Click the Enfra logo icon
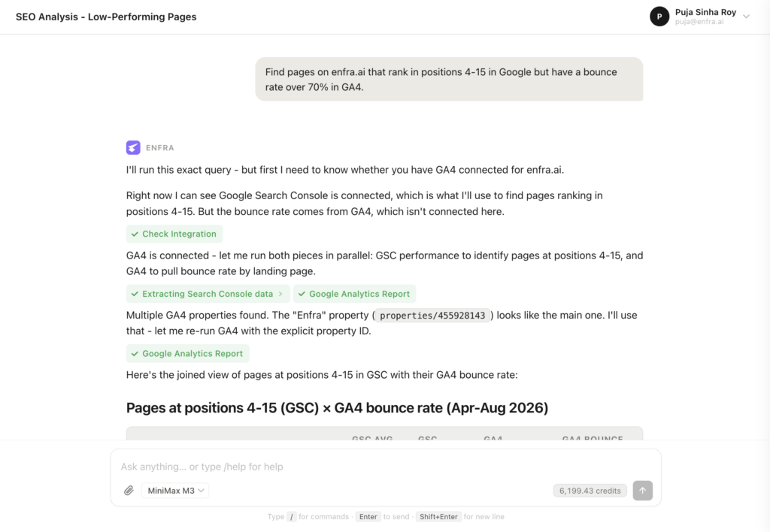This screenshot has width=770, height=532. click(x=133, y=148)
